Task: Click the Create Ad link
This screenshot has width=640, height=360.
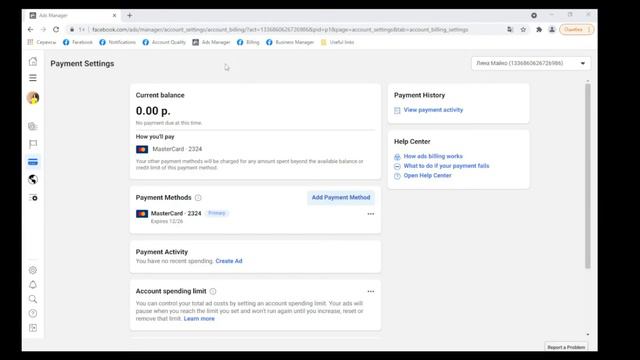Action: [229, 261]
